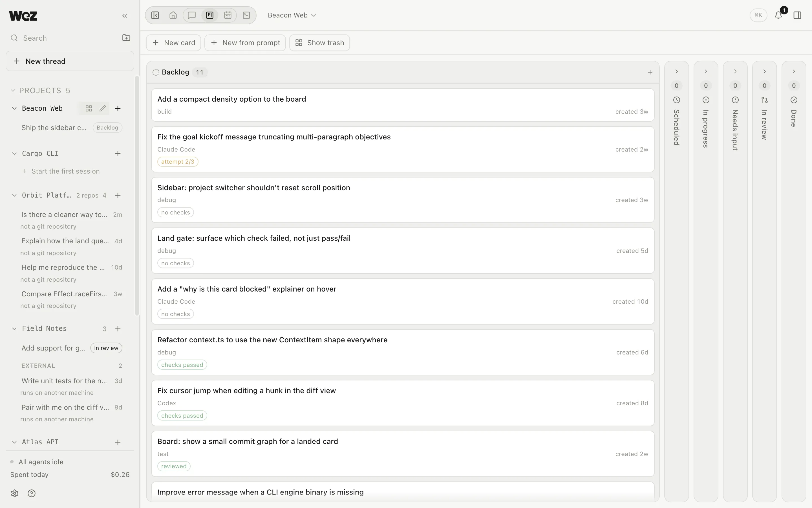The width and height of the screenshot is (812, 508).
Task: Add new thread to Atlas API
Action: tap(118, 442)
